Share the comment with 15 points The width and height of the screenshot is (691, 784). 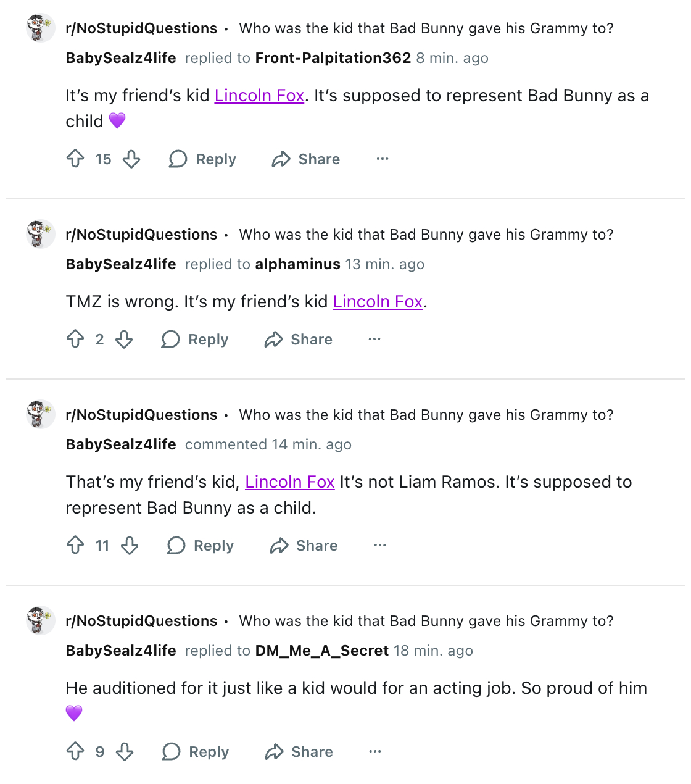point(306,159)
